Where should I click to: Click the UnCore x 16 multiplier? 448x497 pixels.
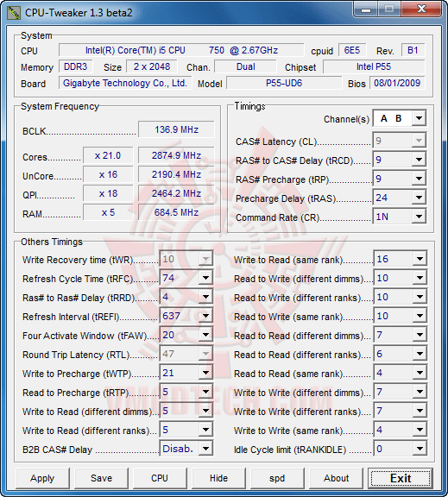(x=108, y=174)
